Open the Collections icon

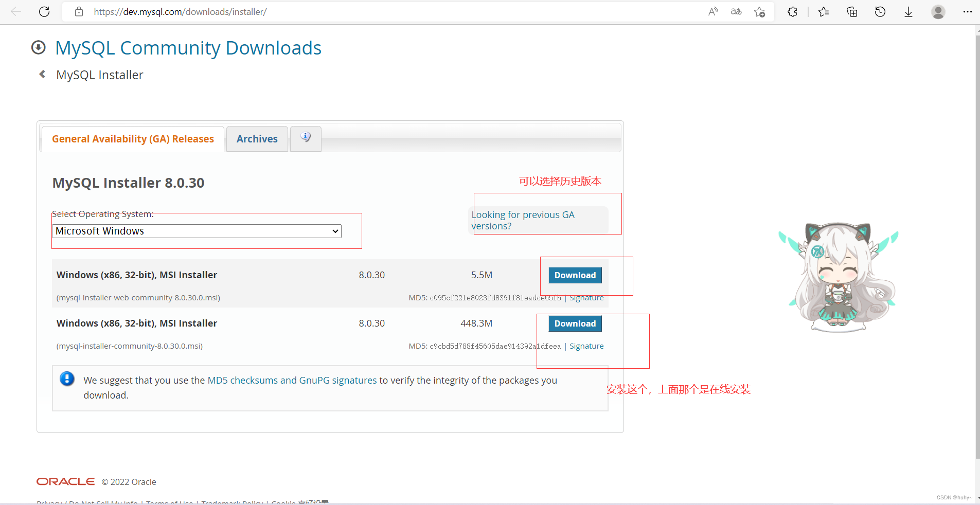tap(852, 11)
